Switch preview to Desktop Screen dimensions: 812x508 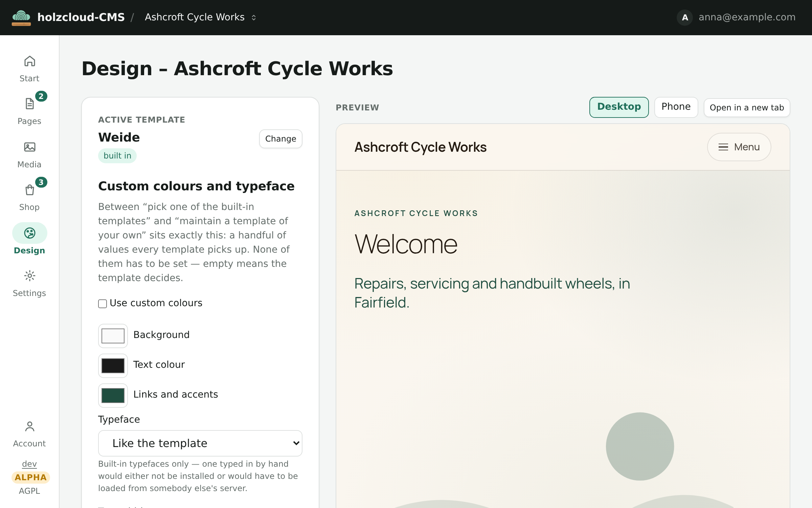(x=619, y=107)
